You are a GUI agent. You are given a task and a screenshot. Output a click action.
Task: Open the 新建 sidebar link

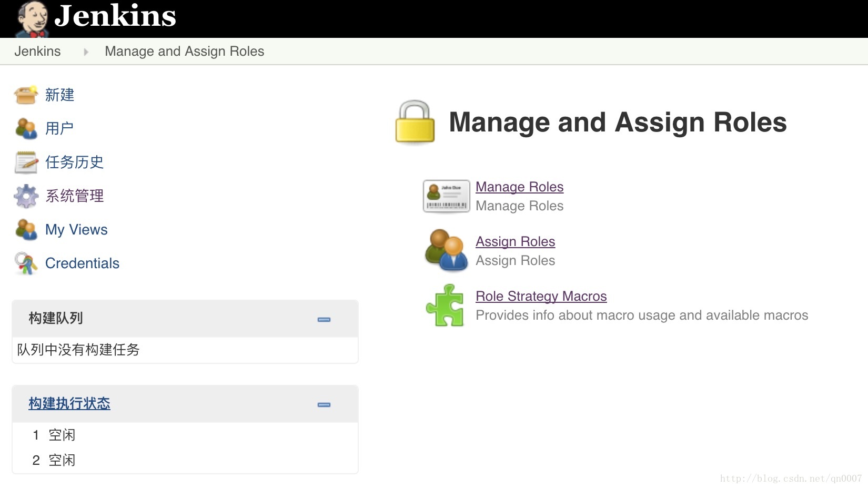59,95
